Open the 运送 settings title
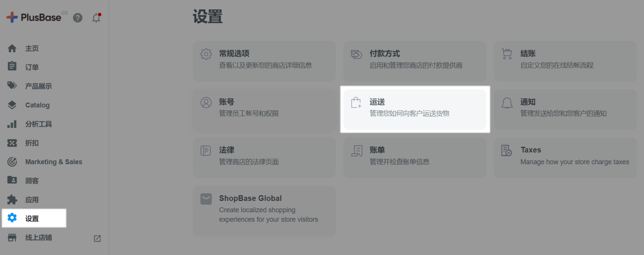Screen dimensions: 644x255 click(377, 102)
